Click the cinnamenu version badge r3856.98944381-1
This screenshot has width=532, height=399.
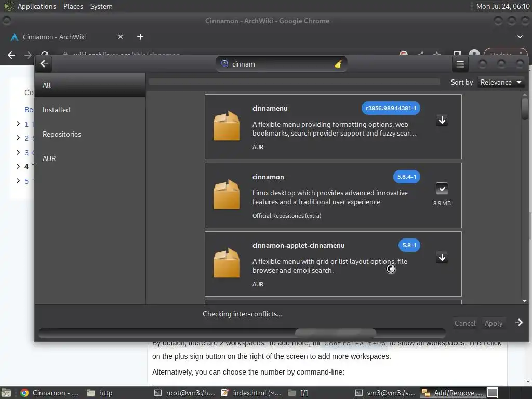point(391,108)
